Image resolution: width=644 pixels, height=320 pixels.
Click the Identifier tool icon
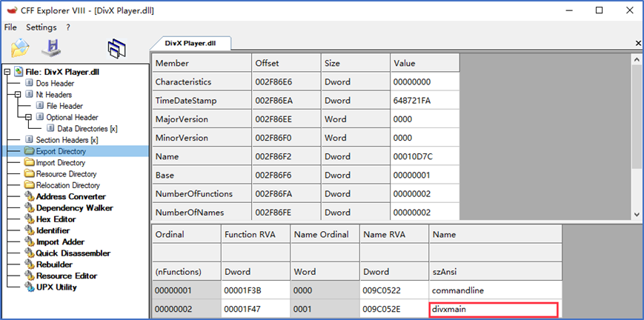pyautogui.click(x=29, y=230)
